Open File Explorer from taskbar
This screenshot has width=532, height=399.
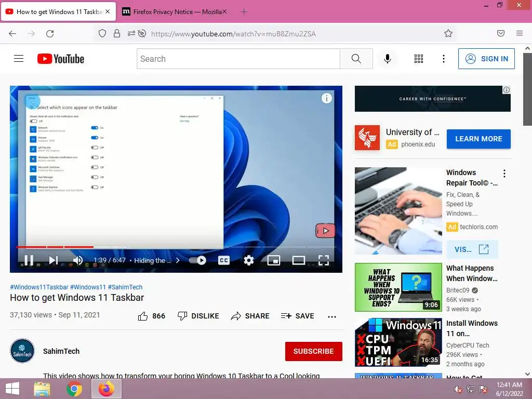(x=42, y=389)
